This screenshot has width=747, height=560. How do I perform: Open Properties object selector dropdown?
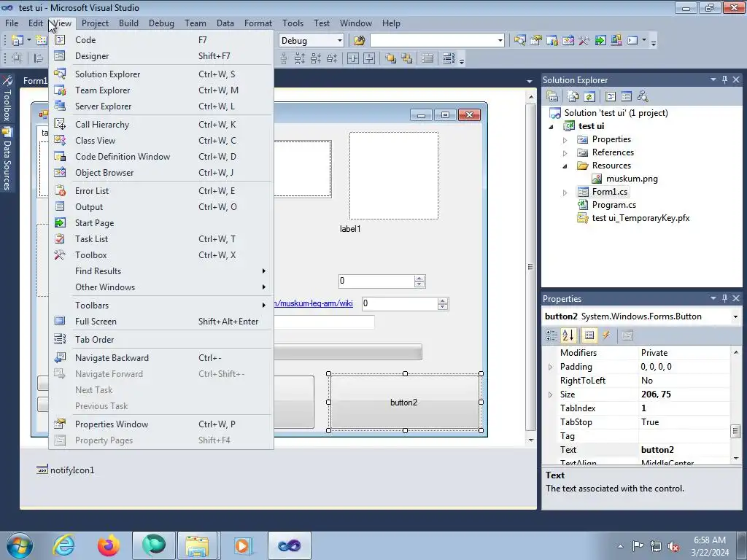[735, 316]
